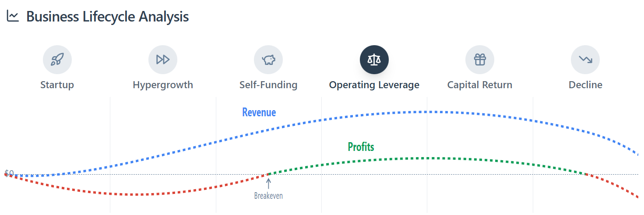The height and width of the screenshot is (215, 644).
Task: Select the Operating Leverage stage label
Action: click(374, 85)
